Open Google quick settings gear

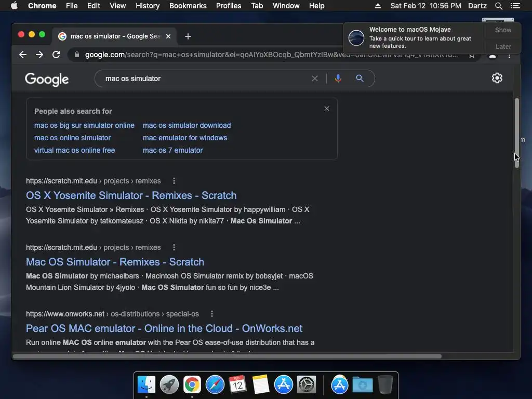click(497, 78)
